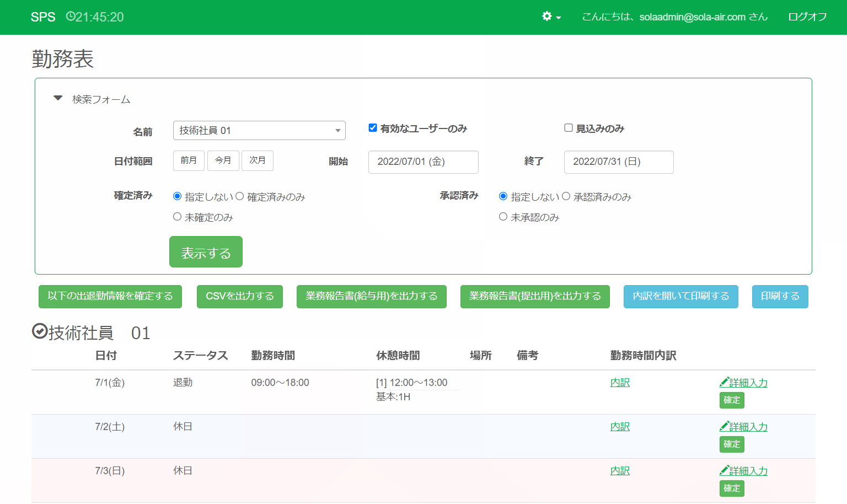Click pencil icon for 7/1 詳細入力
Viewport: 847px width, 504px height.
click(x=724, y=382)
